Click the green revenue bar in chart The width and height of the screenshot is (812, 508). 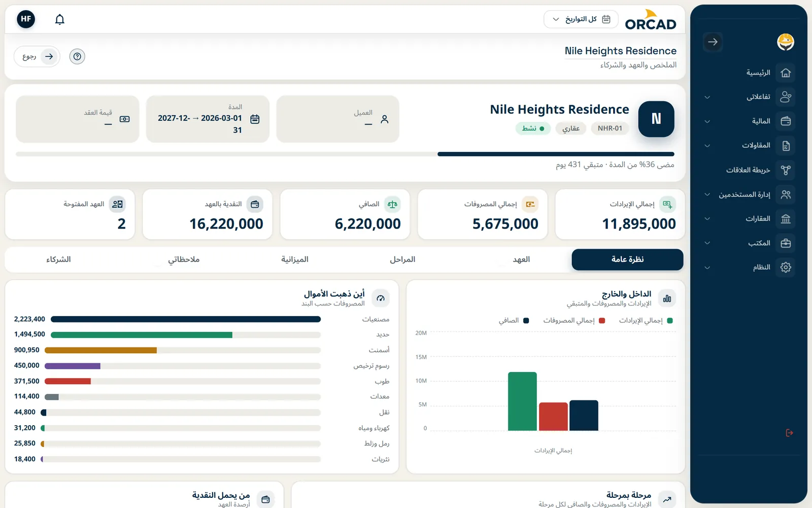coord(522,401)
